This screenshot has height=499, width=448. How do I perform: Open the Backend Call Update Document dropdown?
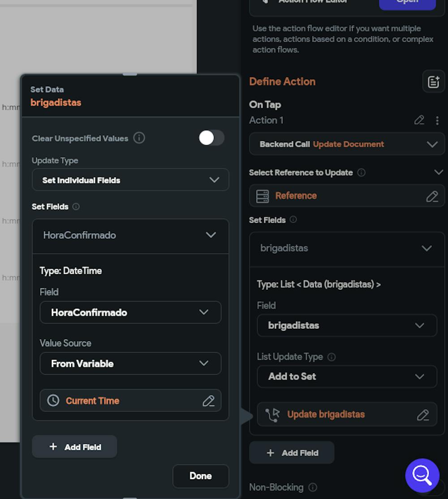tap(347, 144)
